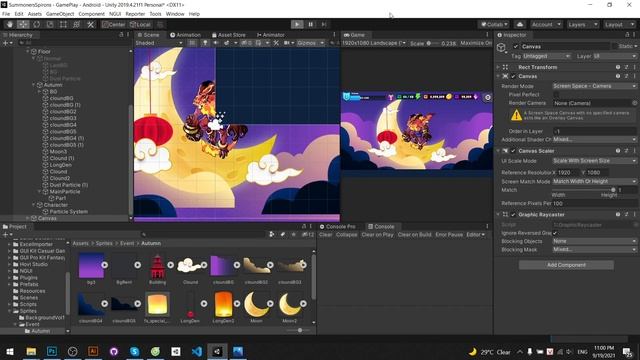640x360 pixels.
Task: Toggle 2D mode in Scene view
Action: point(192,43)
